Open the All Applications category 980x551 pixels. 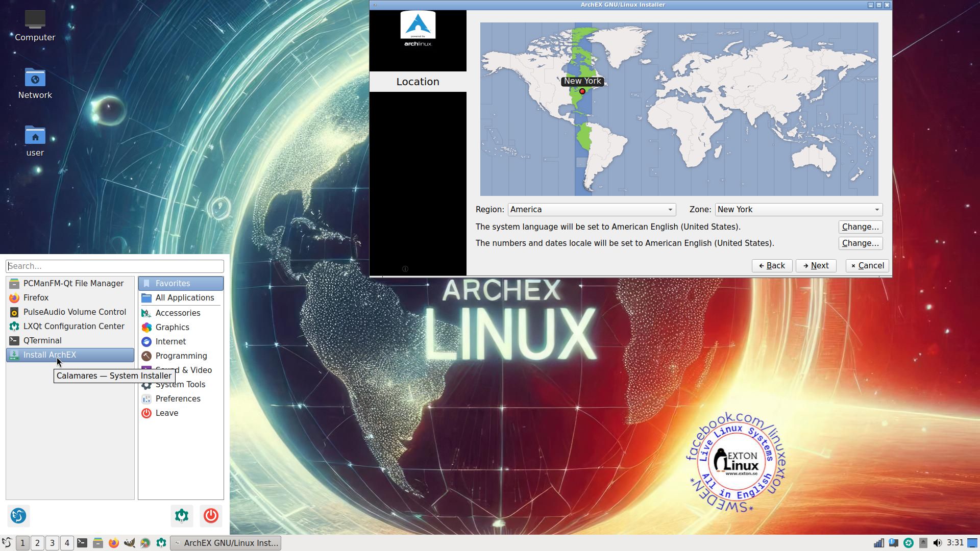click(x=181, y=298)
